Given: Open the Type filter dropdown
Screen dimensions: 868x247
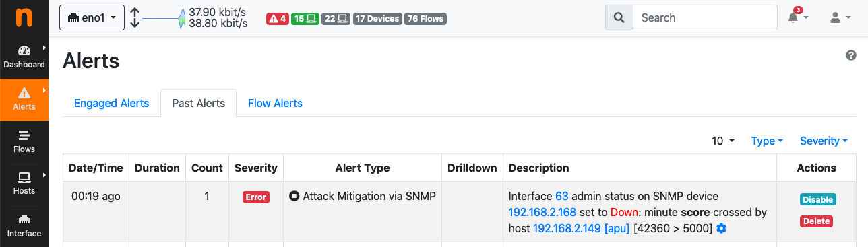Looking at the screenshot, I should 767,141.
